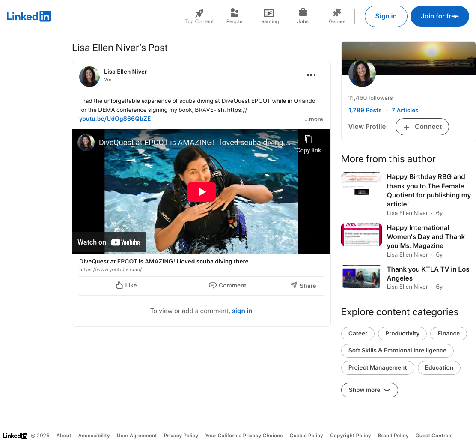Select the Education category
476x448 pixels.
439,368
